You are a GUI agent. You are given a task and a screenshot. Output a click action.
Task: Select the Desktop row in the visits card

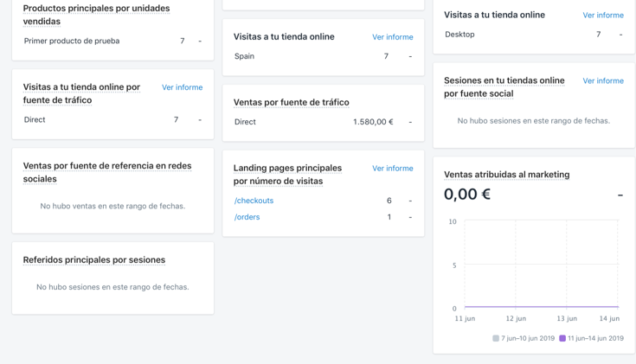click(x=459, y=35)
